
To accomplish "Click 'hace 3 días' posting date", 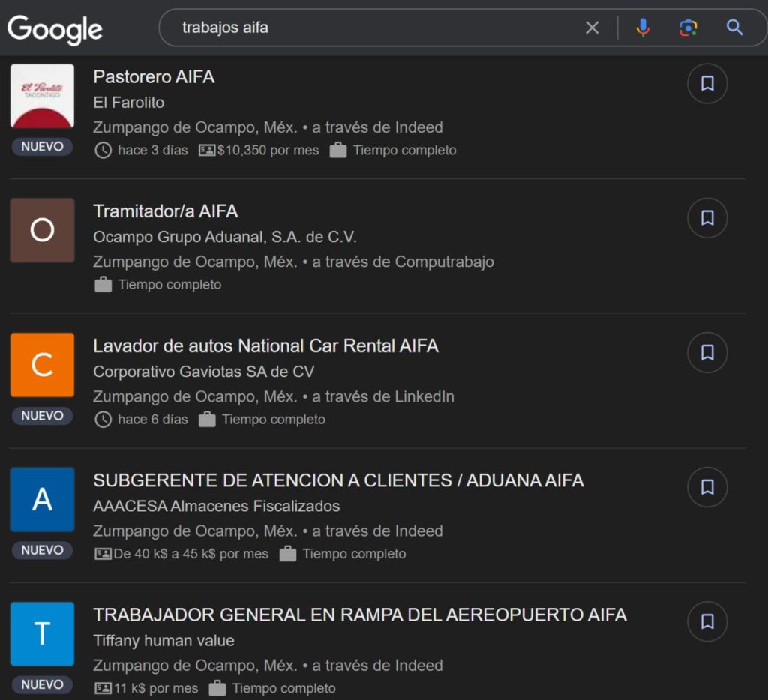I will pyautogui.click(x=153, y=151).
